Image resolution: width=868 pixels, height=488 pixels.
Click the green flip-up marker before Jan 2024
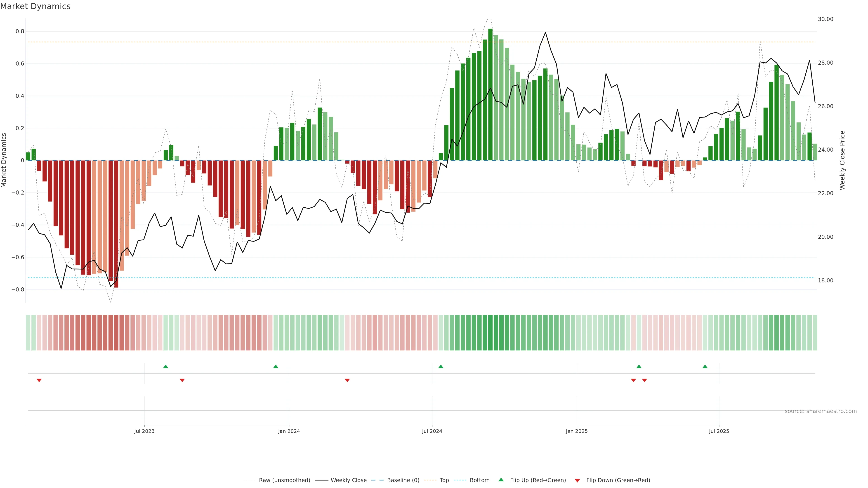coord(276,366)
